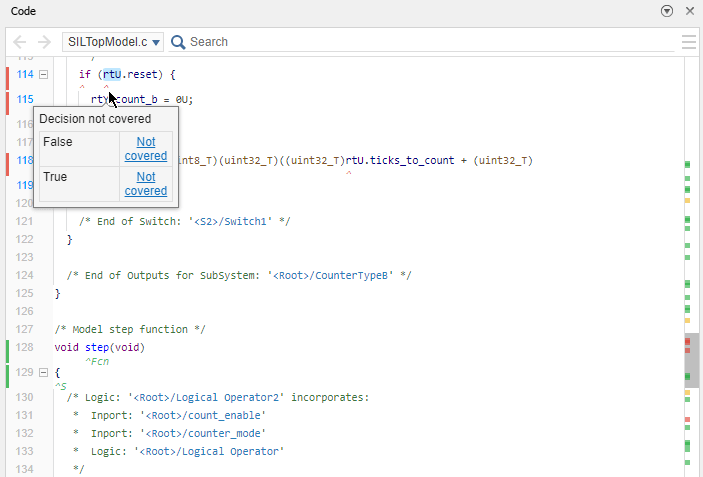This screenshot has width=703, height=477.
Task: Click line number 118 in the gutter
Action: 25,160
